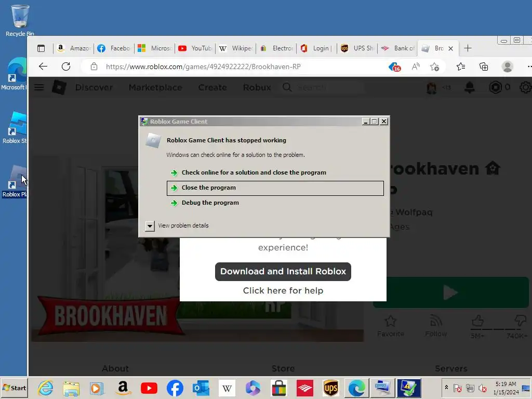The height and width of the screenshot is (399, 532).
Task: Switch to the About section tab
Action: point(115,368)
